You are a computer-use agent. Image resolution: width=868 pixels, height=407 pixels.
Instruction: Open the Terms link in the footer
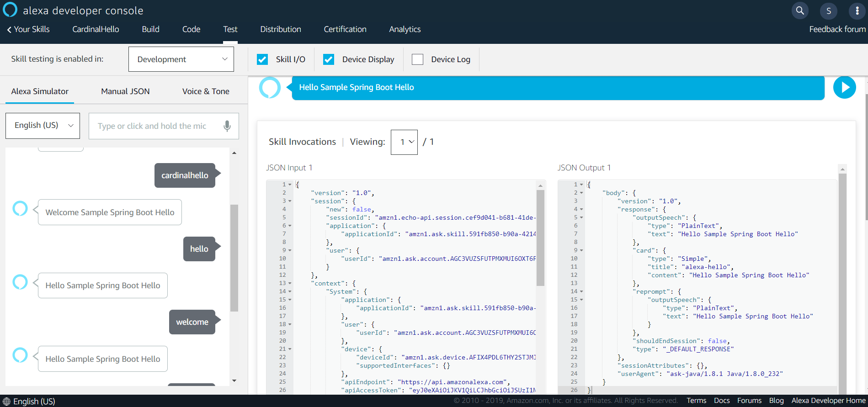[696, 401]
